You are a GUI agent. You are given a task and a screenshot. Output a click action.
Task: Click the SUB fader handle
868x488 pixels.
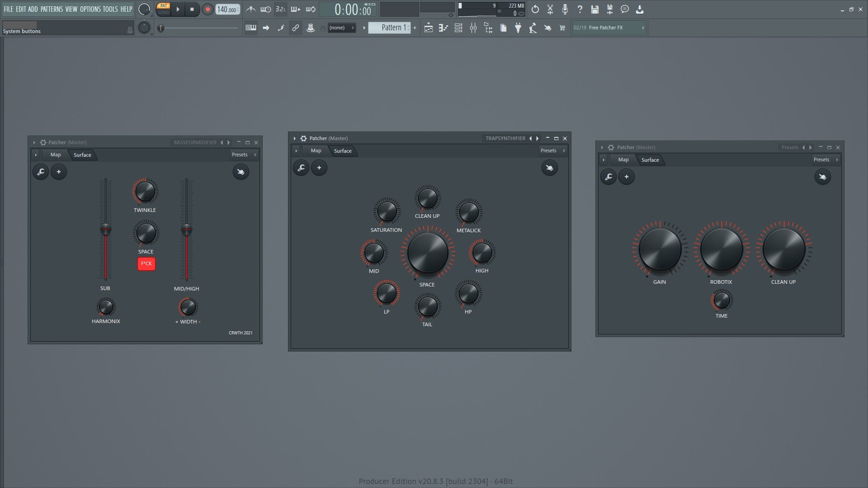point(105,229)
